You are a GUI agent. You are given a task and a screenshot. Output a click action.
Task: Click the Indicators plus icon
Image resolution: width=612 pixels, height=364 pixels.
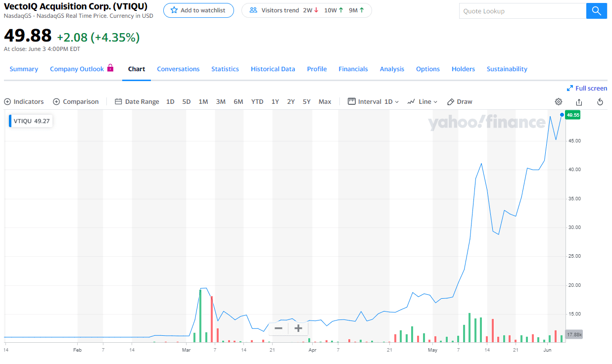pyautogui.click(x=7, y=102)
